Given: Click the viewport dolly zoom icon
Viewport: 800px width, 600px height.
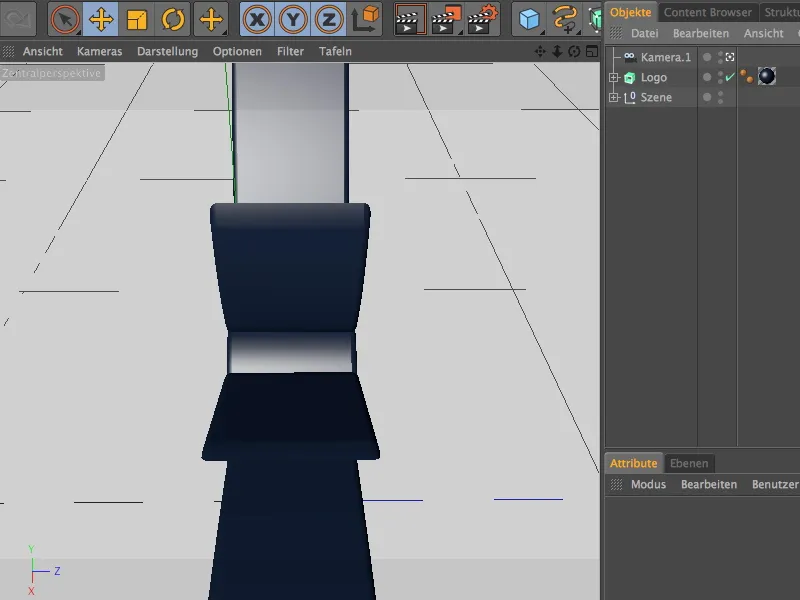Looking at the screenshot, I should (x=557, y=52).
